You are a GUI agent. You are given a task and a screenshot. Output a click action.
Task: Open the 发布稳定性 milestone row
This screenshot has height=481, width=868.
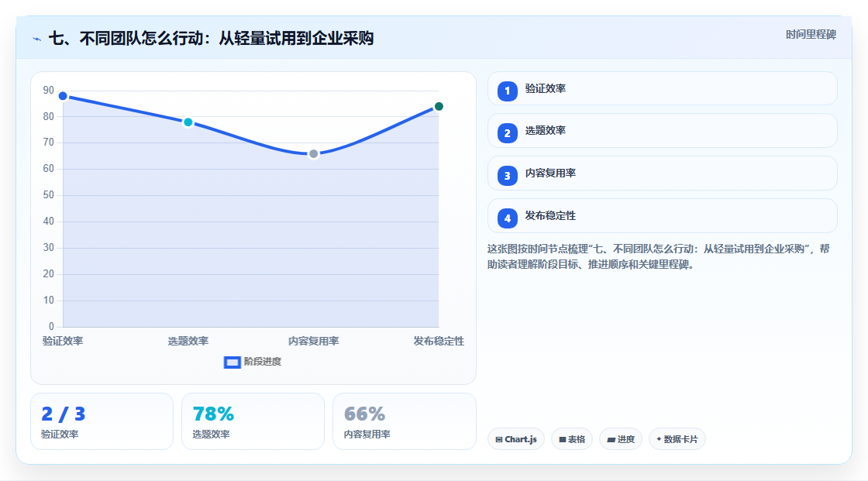[662, 216]
